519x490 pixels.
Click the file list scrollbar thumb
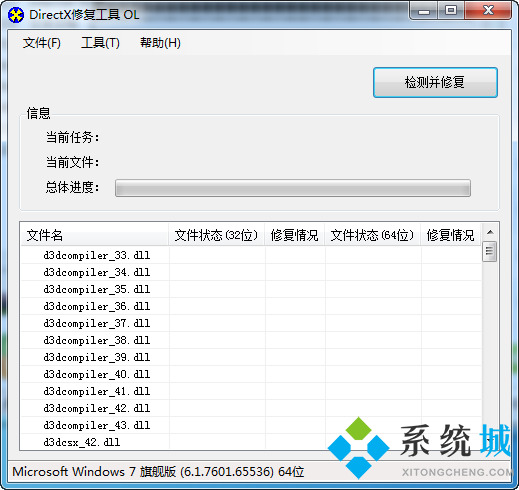(x=489, y=251)
